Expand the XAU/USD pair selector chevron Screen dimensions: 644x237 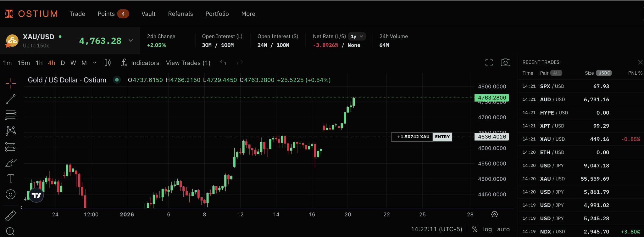pyautogui.click(x=131, y=41)
